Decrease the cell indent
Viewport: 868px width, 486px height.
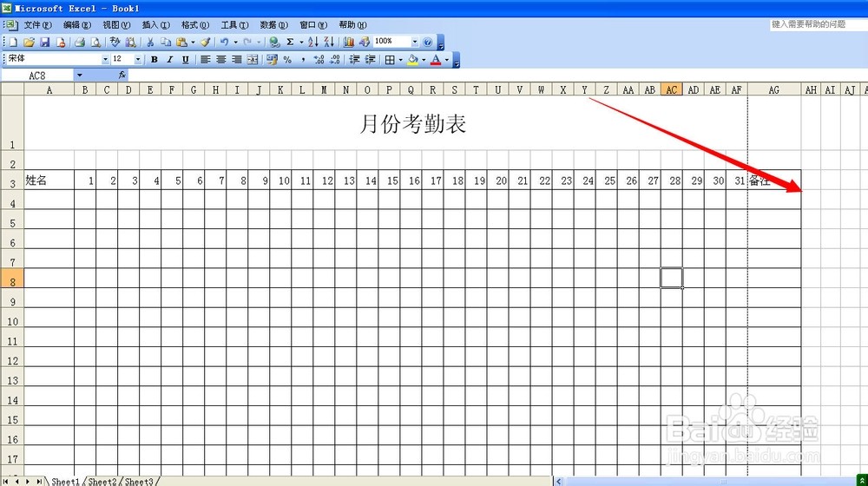354,60
